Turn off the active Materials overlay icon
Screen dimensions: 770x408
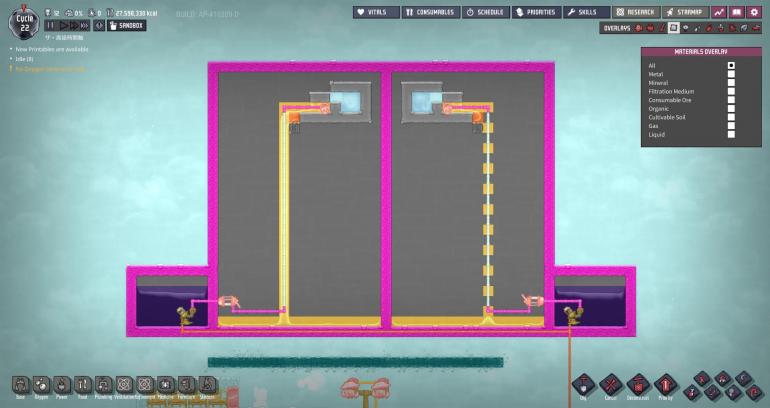click(x=674, y=28)
